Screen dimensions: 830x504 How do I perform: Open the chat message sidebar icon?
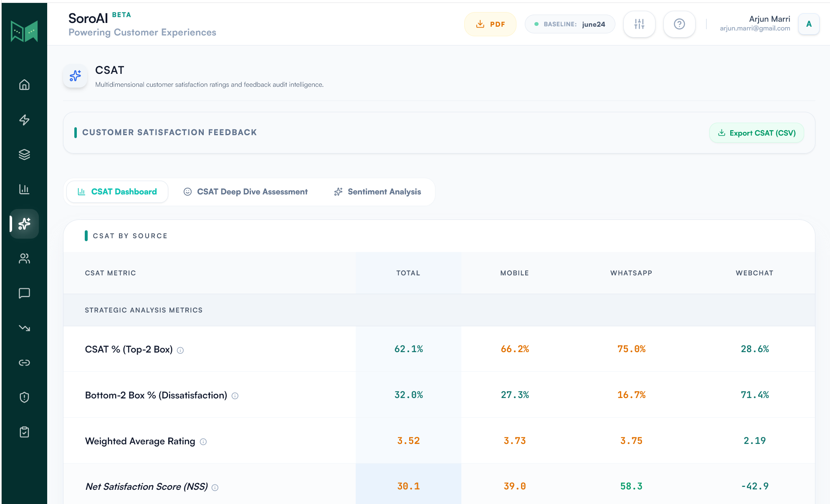[24, 293]
